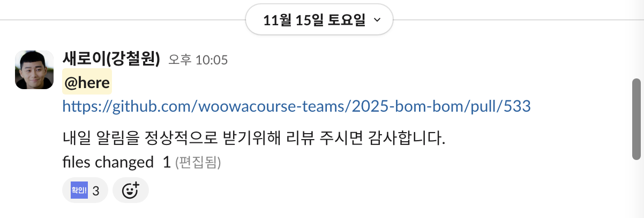
Task: Click the blue 확인! emoji image
Action: tap(79, 190)
